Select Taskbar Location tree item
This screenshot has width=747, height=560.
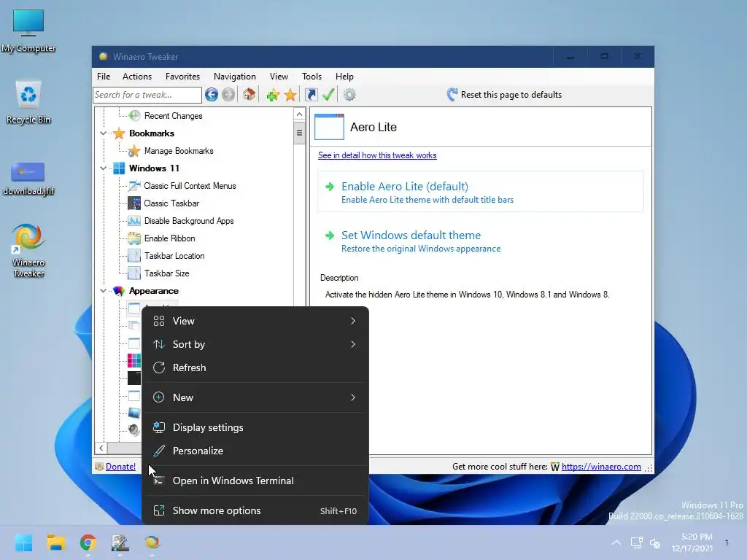point(174,256)
